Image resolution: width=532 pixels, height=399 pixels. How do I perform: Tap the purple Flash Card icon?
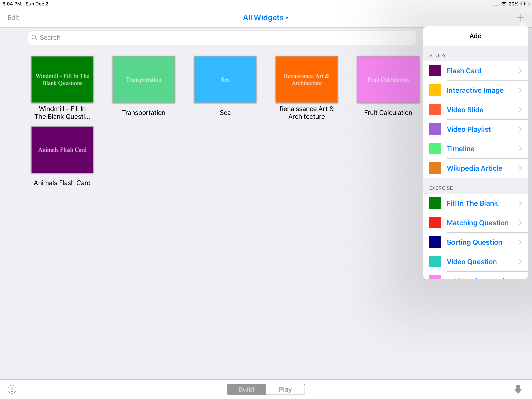435,71
